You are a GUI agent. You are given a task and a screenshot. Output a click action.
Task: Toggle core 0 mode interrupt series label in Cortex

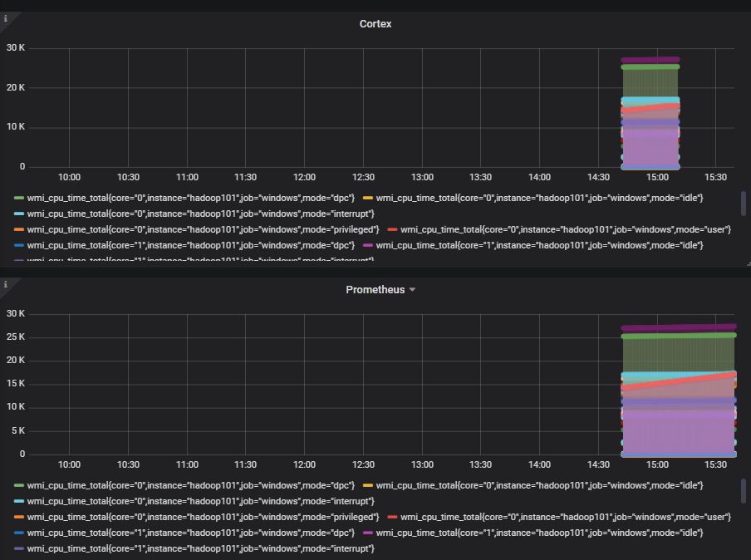click(201, 214)
